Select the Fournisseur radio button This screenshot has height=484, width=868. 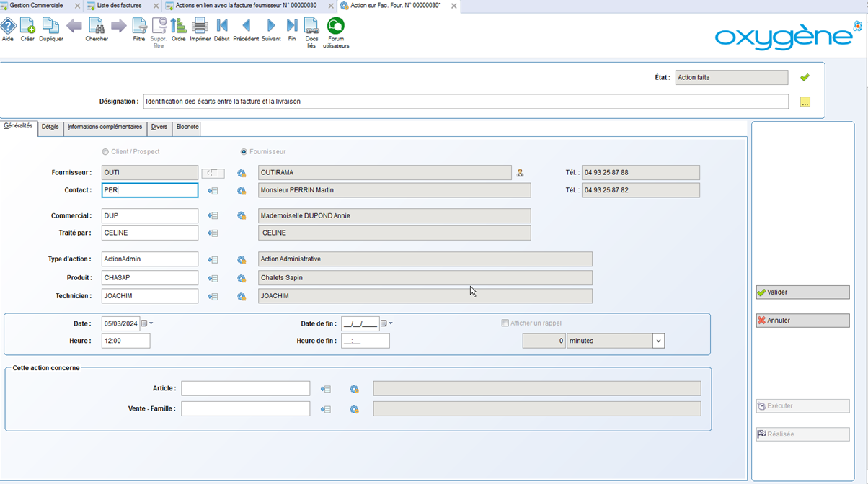coord(244,152)
